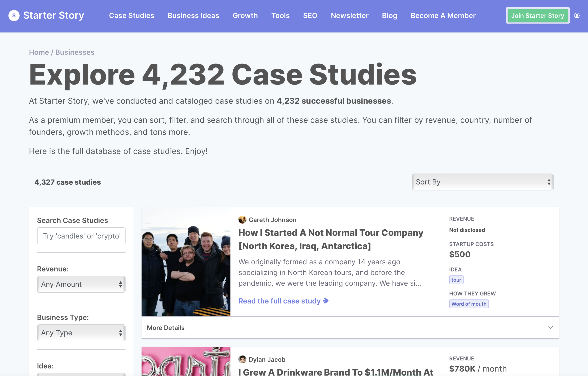Screen dimensions: 588x376
Task: Open the Not Normal Tour Company title link
Action: pyautogui.click(x=331, y=239)
